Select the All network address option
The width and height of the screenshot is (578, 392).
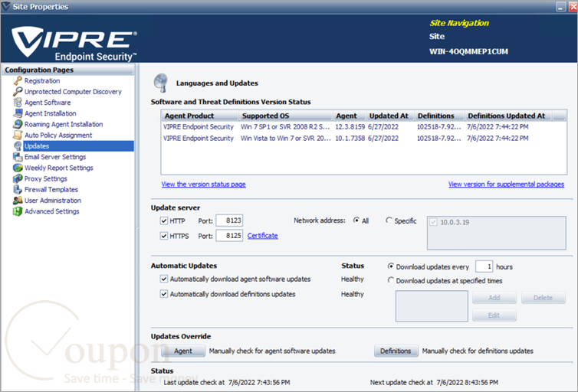(x=356, y=220)
